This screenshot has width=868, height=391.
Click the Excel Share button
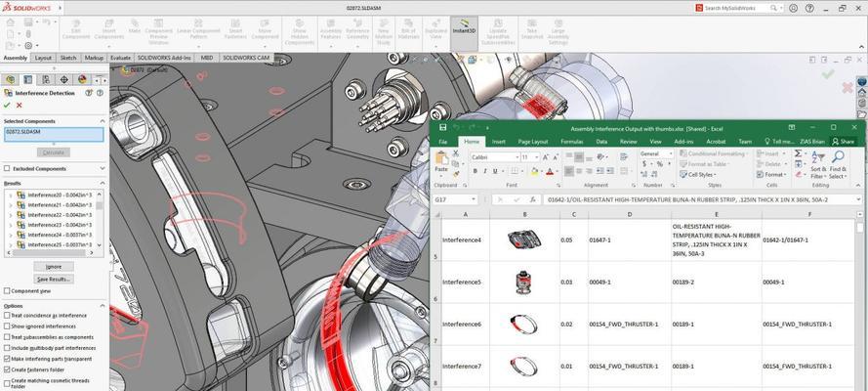click(843, 142)
